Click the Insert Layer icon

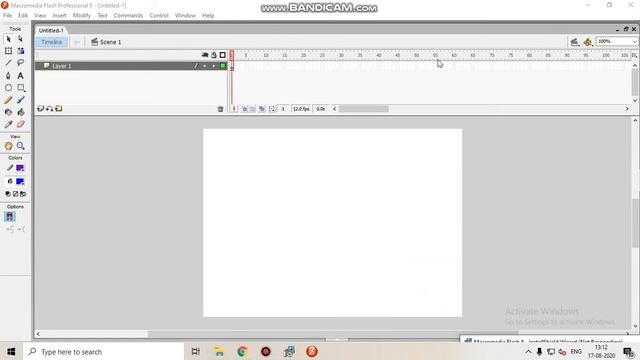40,109
